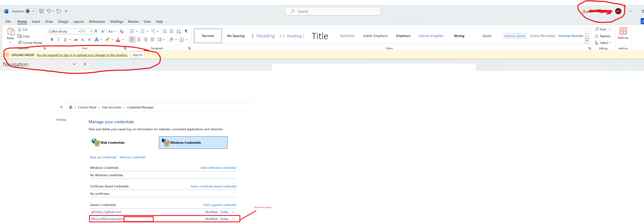The height and width of the screenshot is (223, 644).
Task: Open the font name dropdown
Action: click(79, 31)
